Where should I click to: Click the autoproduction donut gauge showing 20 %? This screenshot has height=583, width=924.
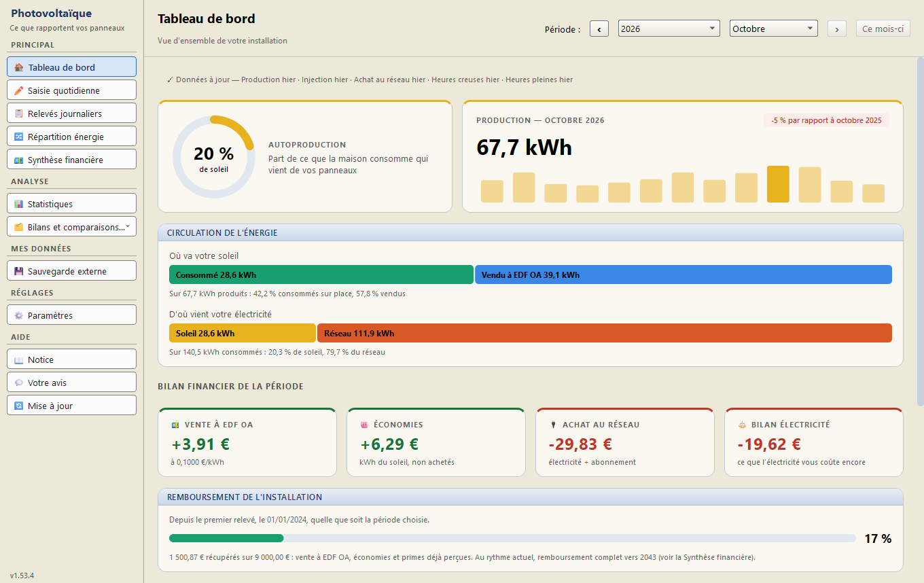[213, 157]
